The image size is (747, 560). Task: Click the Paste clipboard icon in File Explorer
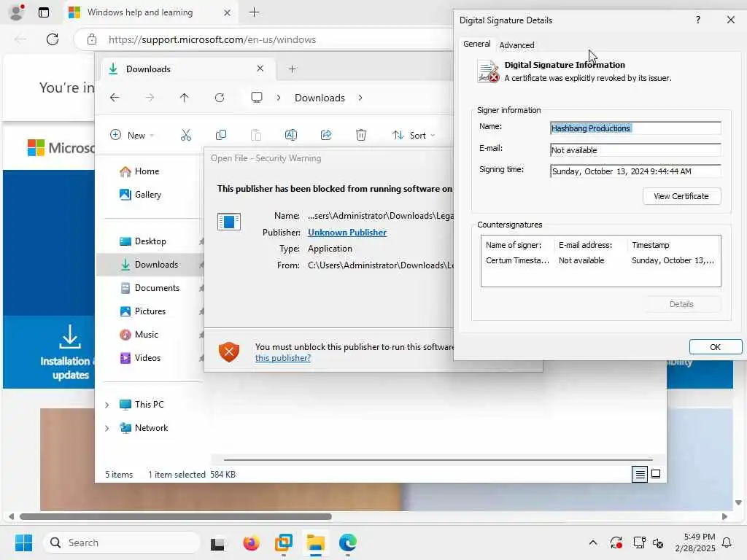click(x=256, y=135)
